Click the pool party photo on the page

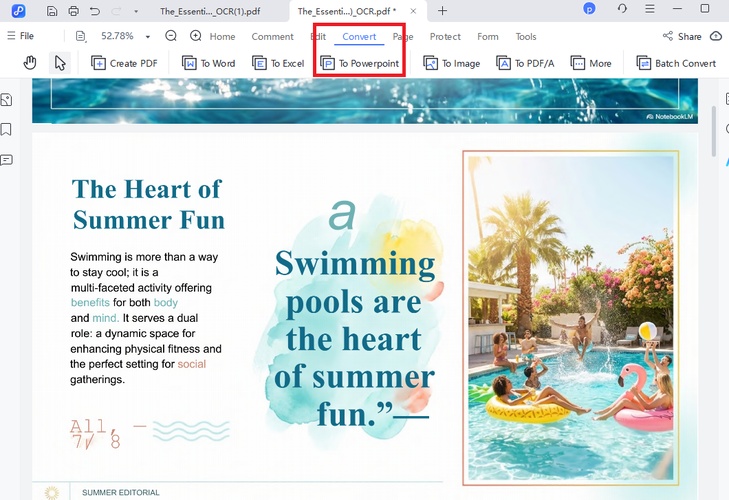[x=570, y=318]
